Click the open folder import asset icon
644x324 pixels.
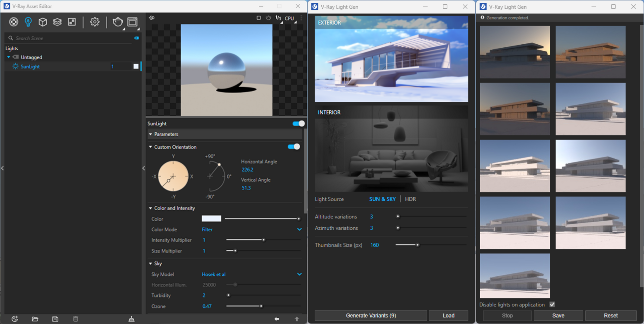tap(35, 319)
